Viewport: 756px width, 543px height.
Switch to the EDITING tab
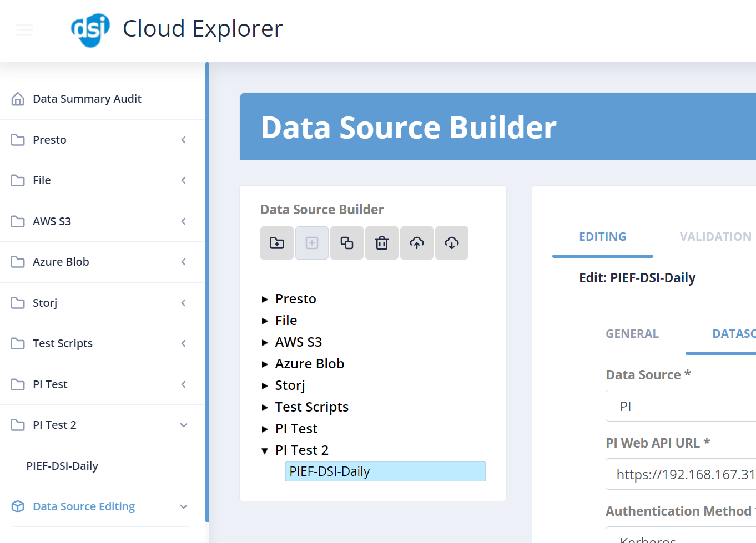603,237
